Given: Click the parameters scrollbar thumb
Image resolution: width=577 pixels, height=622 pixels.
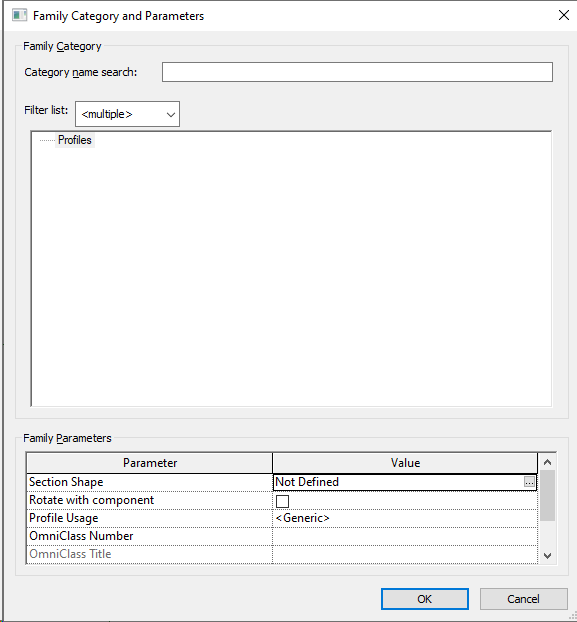Looking at the screenshot, I should (548, 495).
